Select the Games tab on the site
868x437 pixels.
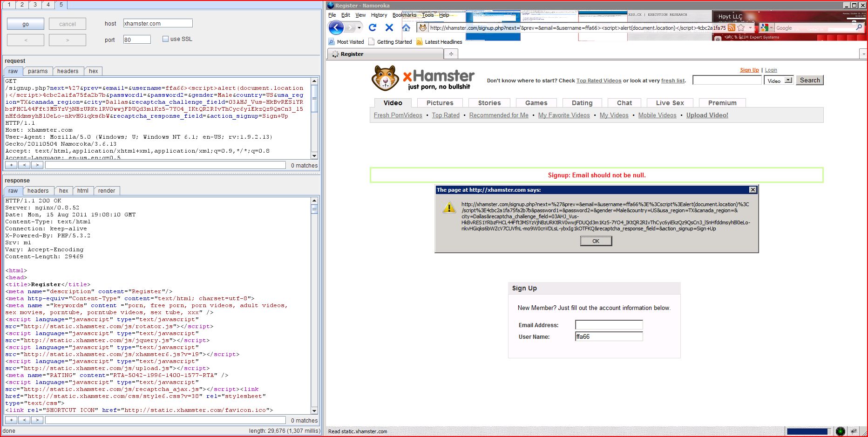536,103
